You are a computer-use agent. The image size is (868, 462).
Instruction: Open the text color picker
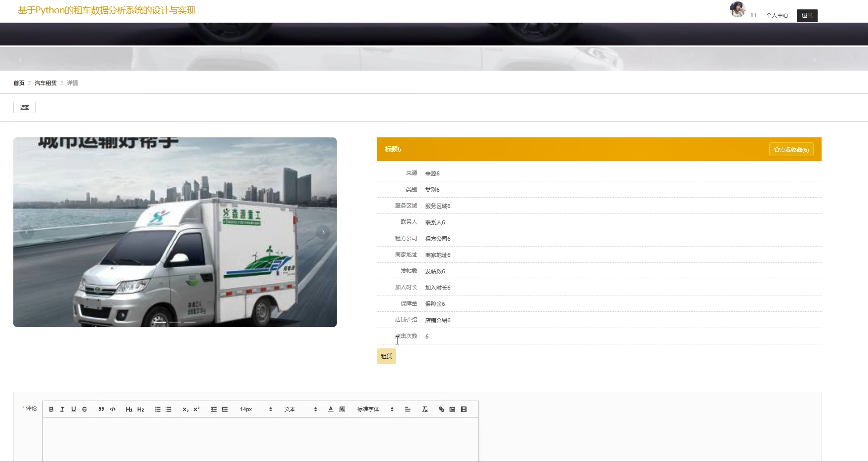[331, 409]
